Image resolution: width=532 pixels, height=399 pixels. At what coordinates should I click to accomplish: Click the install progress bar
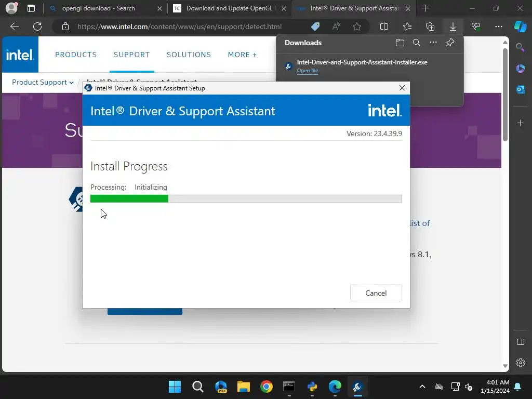246,198
